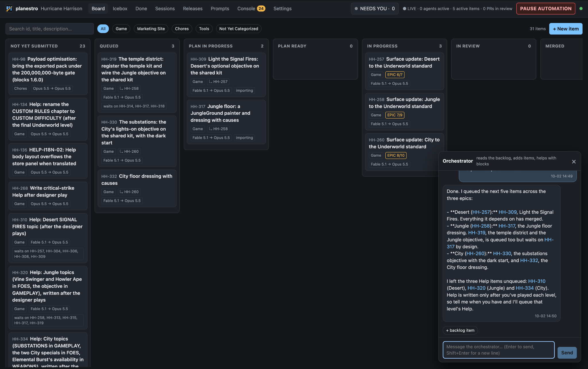The image size is (588, 369).
Task: Open the Releases tab
Action: (x=193, y=9)
